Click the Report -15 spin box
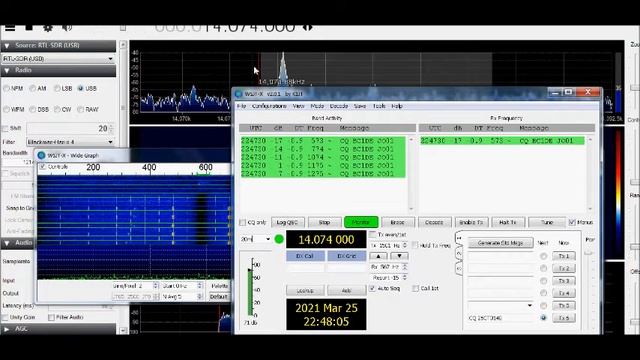 [389, 278]
